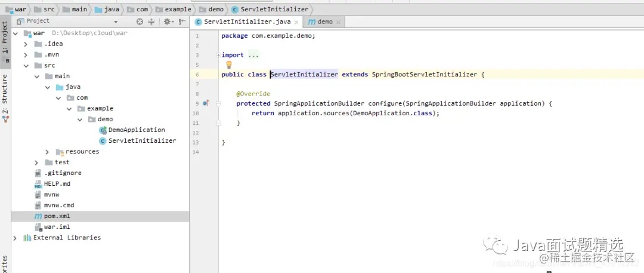The image size is (644, 273).
Task: Close the demo Maven tab
Action: point(339,22)
